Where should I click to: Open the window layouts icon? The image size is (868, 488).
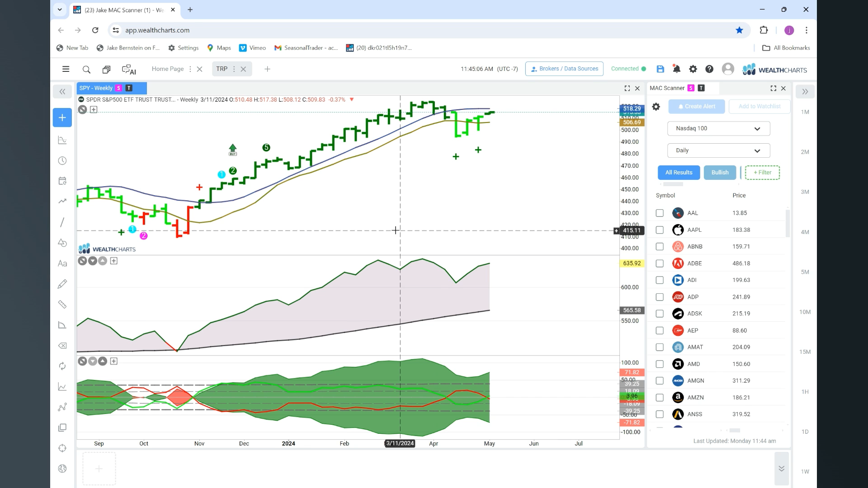[106, 70]
